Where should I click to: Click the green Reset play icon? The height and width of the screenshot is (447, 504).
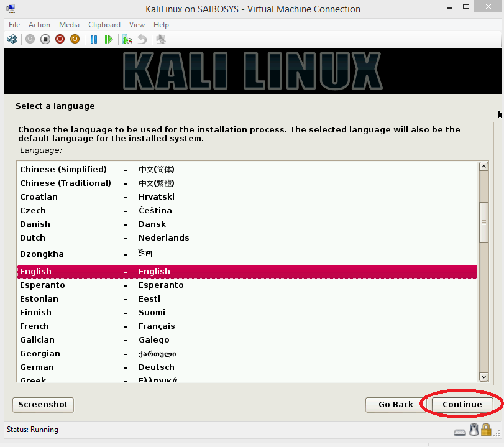tap(109, 40)
